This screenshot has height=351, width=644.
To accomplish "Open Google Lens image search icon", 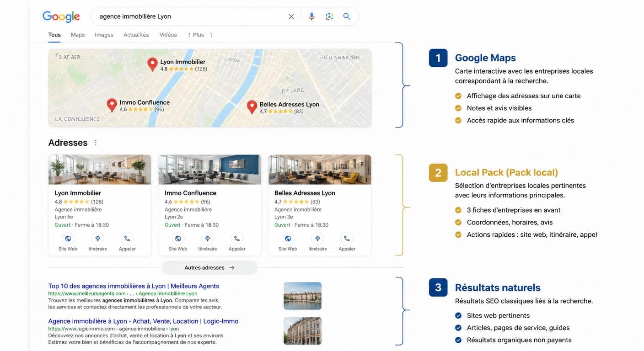I will click(329, 16).
